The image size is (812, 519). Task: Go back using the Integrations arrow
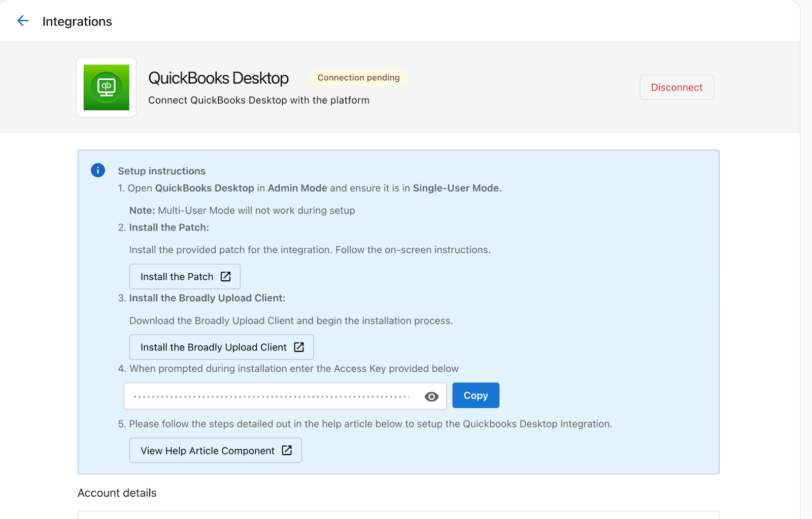[x=23, y=21]
